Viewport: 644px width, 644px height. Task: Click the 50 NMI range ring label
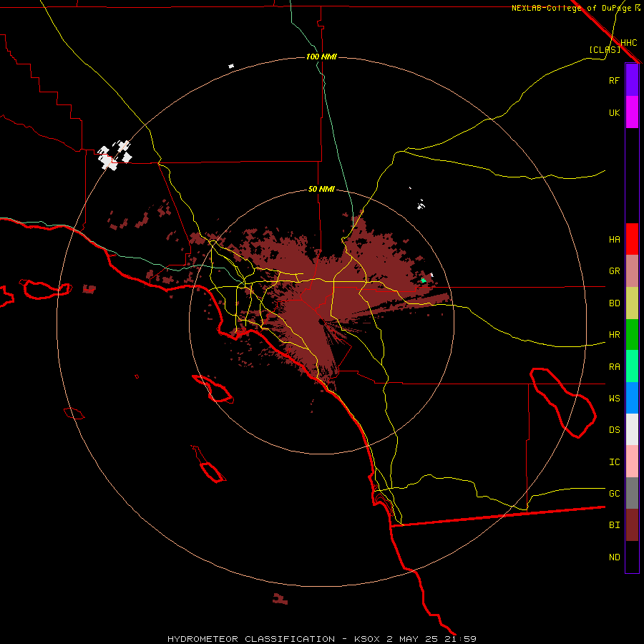click(321, 189)
